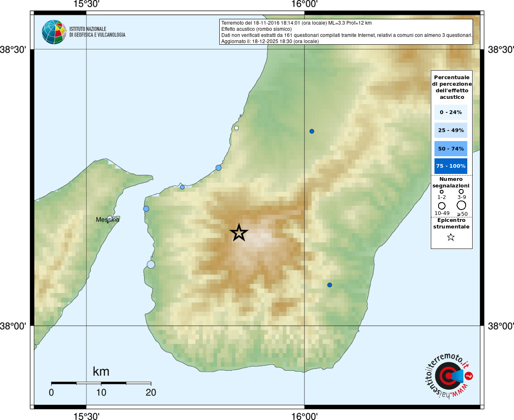Screen dimensions: 514x420
Task: Click the small white point on the northern coast
Action: coord(237,128)
